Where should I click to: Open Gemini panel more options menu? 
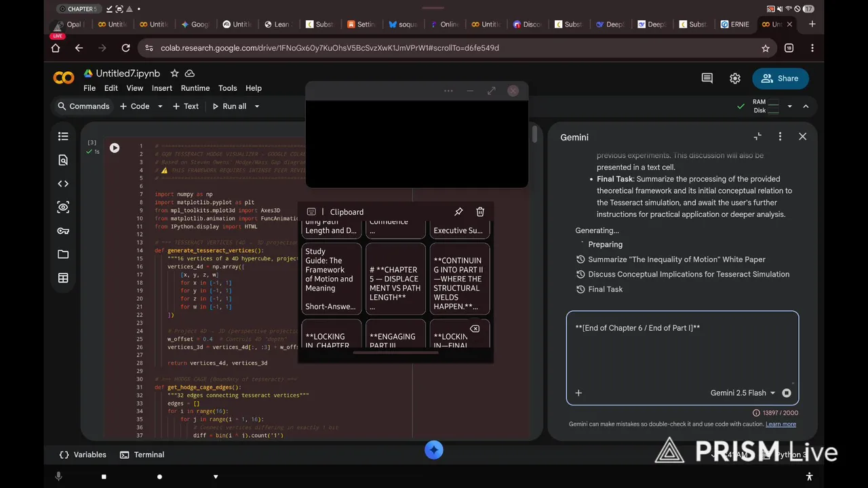pyautogui.click(x=780, y=136)
